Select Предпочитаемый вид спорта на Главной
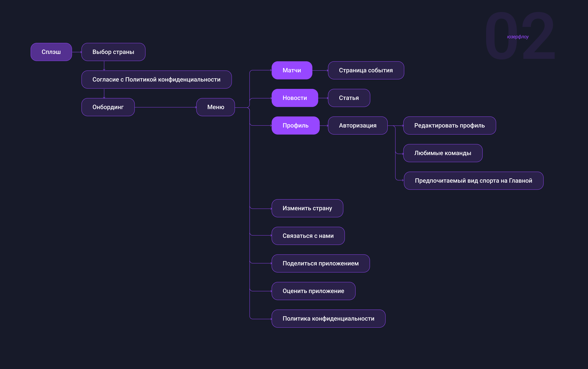This screenshot has width=588, height=369. [x=473, y=181]
